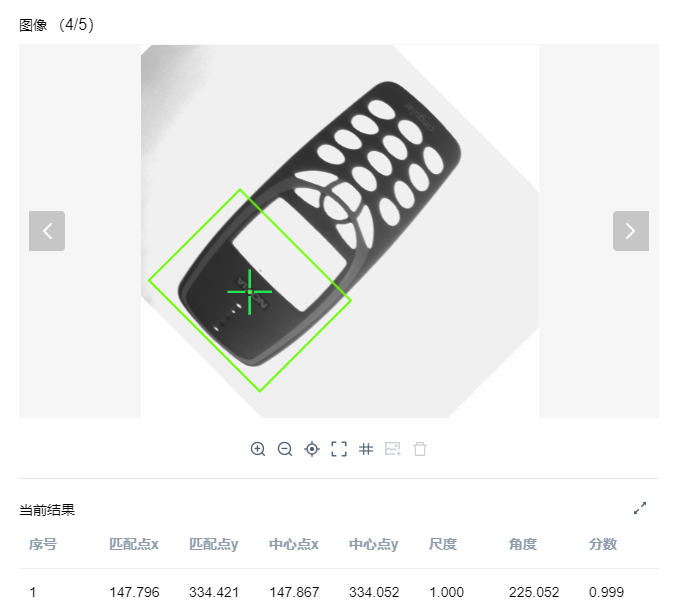
Task: Click the 中心点x column header
Action: coord(294,544)
